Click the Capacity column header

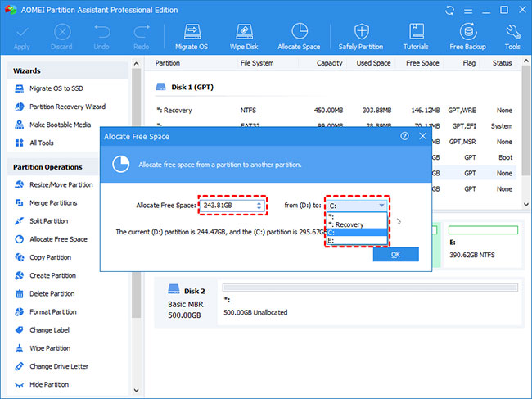coord(329,63)
